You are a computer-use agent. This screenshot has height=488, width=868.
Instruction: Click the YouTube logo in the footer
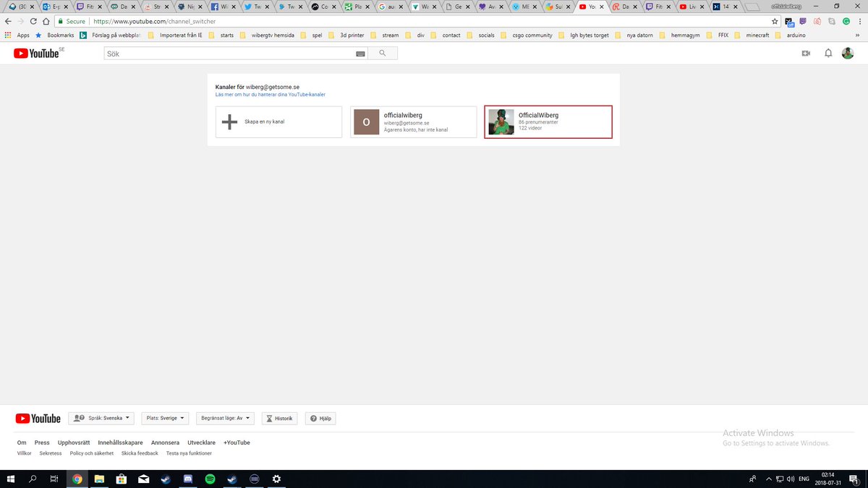coord(38,419)
